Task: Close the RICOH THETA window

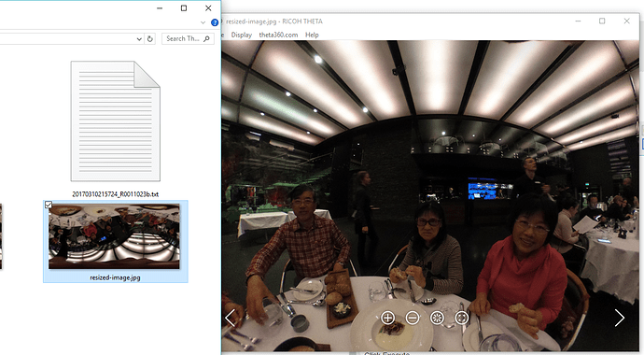Action: pyautogui.click(x=627, y=21)
